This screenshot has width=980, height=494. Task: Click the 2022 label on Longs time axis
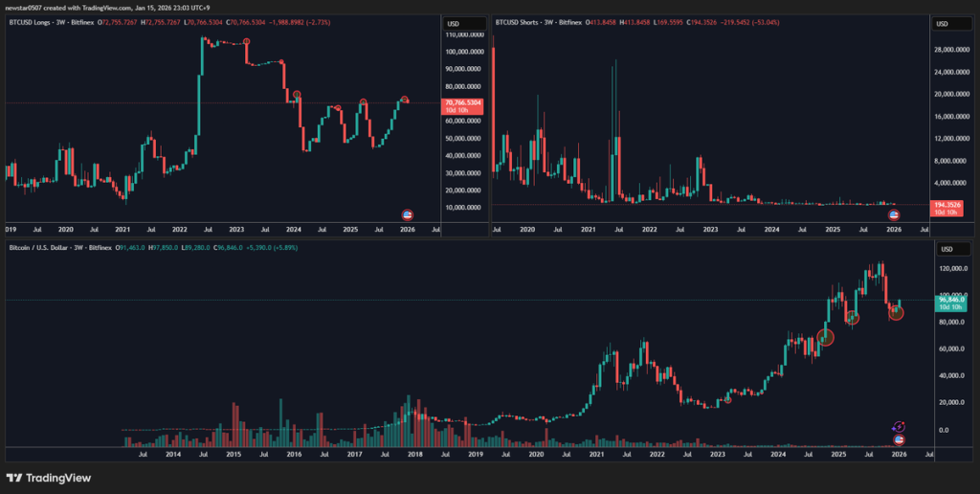(x=179, y=230)
